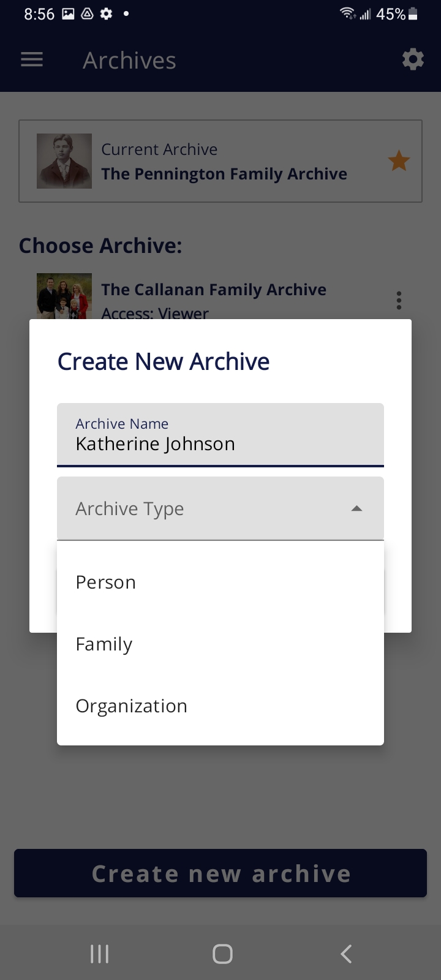The image size is (441, 980).
Task: Collapse the Archive Type dropdown arrow
Action: pyautogui.click(x=356, y=508)
